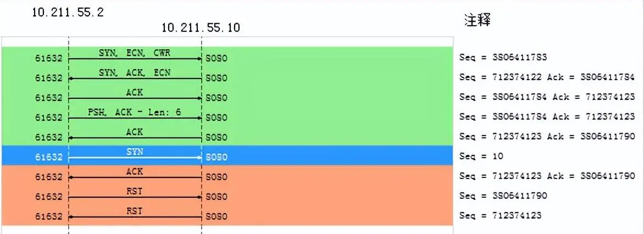
Task: Click the 10.211.55.2 host address label
Action: [x=68, y=13]
